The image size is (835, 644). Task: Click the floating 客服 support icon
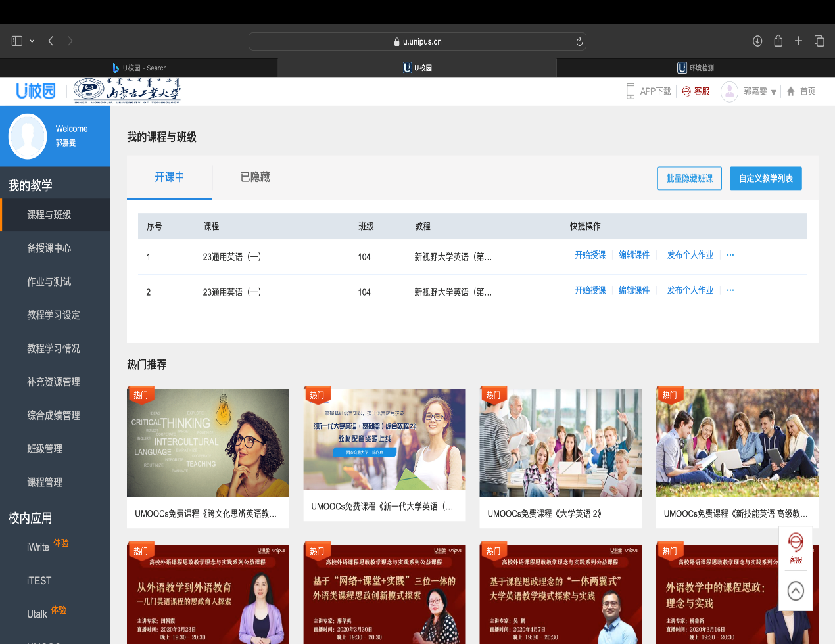coord(796,548)
